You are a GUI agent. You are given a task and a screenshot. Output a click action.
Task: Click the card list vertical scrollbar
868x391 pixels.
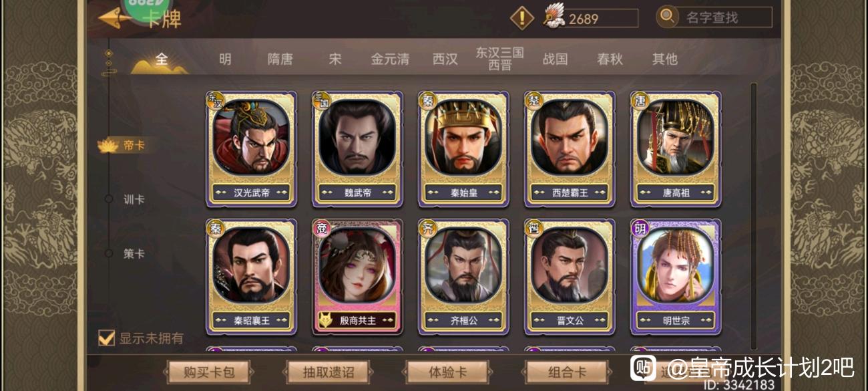754,215
